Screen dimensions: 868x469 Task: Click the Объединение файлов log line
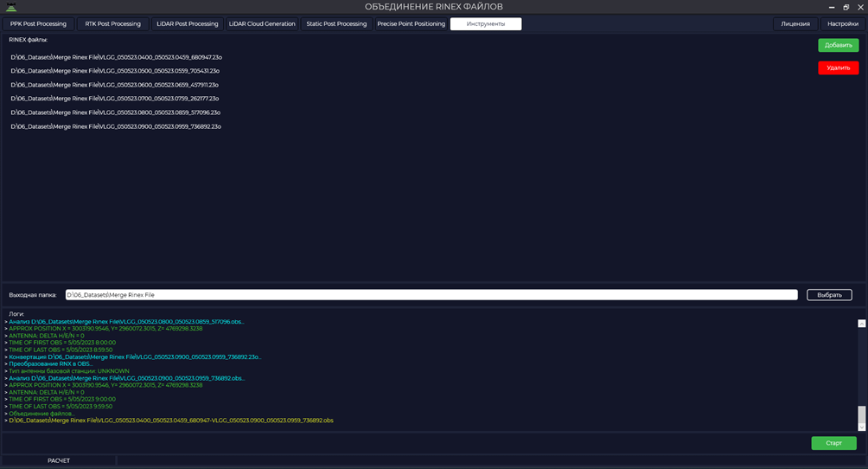point(41,414)
